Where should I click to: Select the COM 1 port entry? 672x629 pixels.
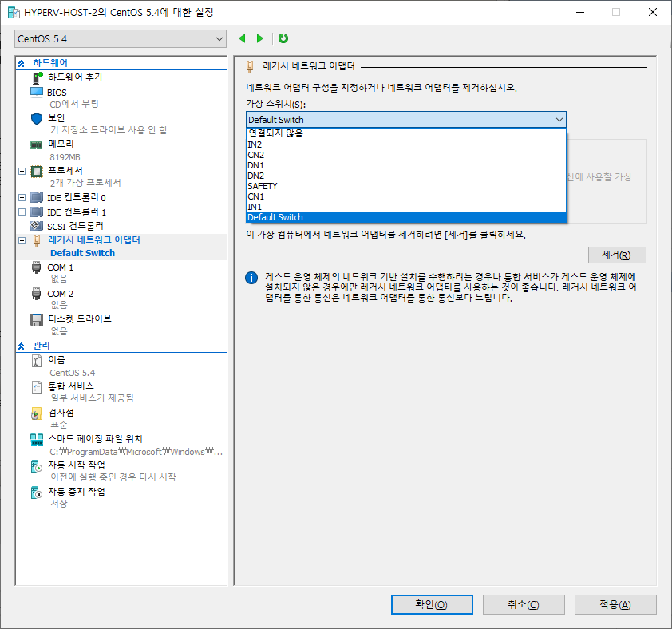click(x=60, y=267)
